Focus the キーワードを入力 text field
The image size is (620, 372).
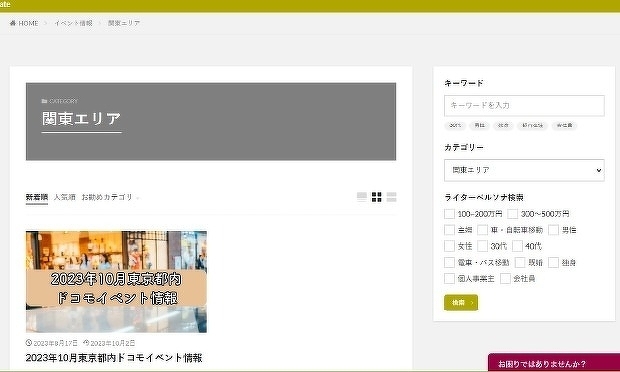pyautogui.click(x=524, y=106)
